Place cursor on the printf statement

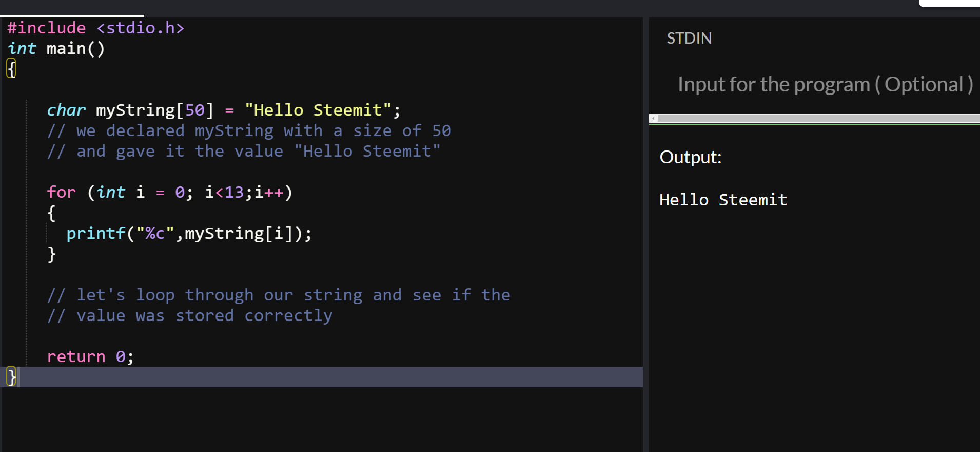pyautogui.click(x=189, y=233)
